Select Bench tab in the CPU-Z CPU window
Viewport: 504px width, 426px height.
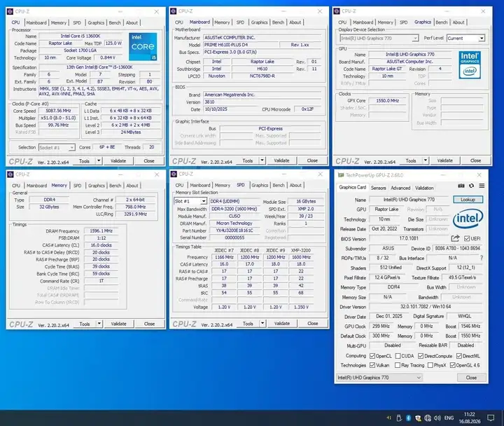pos(115,23)
